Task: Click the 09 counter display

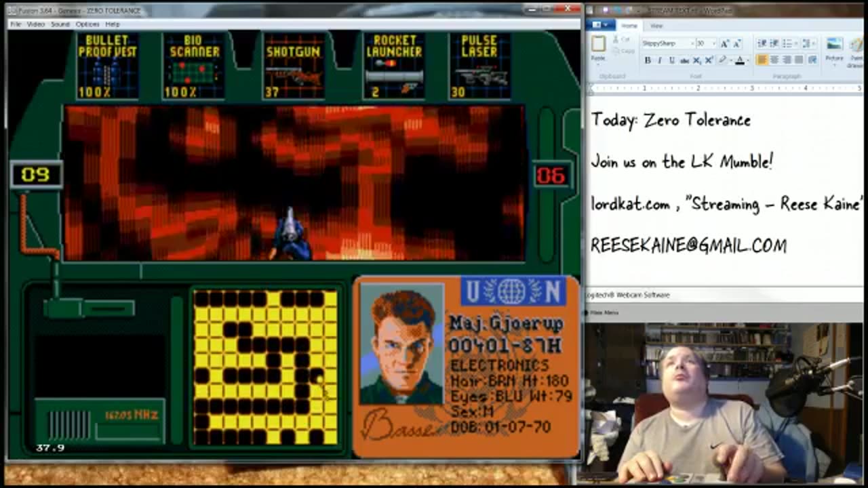Action: [36, 174]
